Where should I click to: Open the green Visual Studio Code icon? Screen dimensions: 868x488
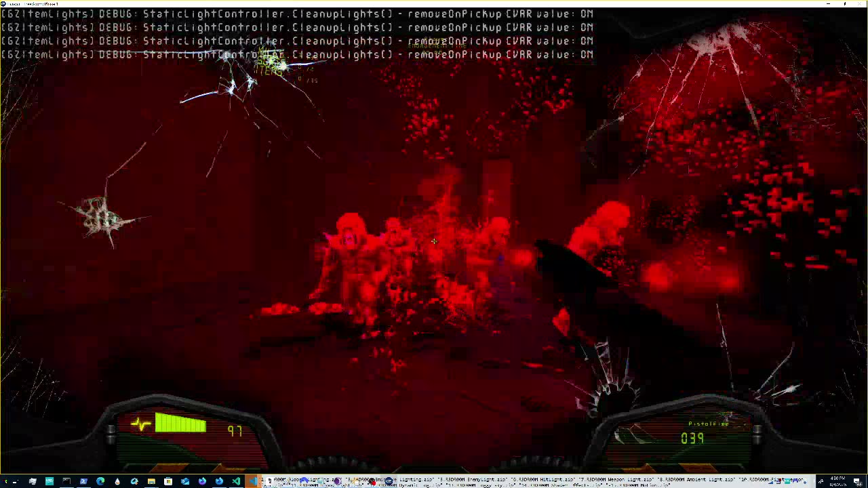[x=236, y=482]
